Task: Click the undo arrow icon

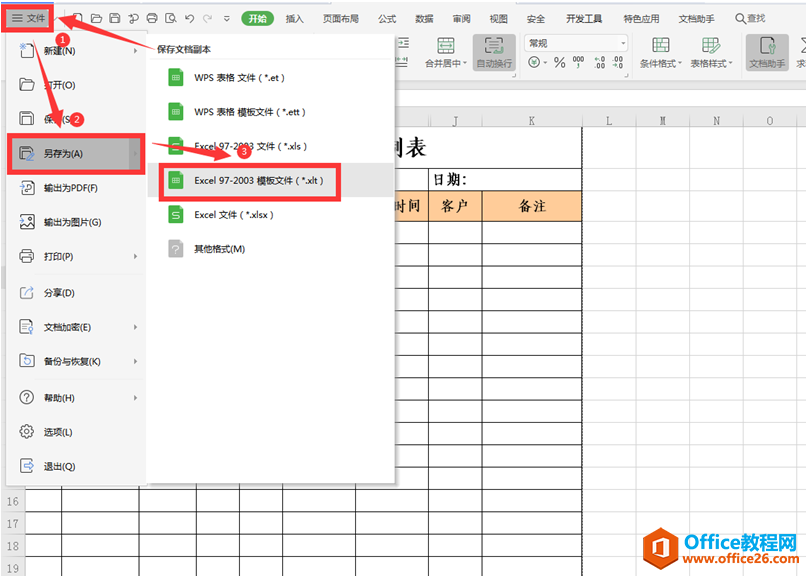Action: [x=189, y=18]
